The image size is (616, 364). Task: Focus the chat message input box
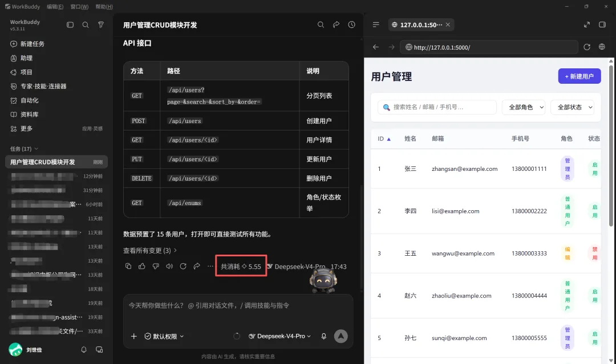tap(238, 305)
